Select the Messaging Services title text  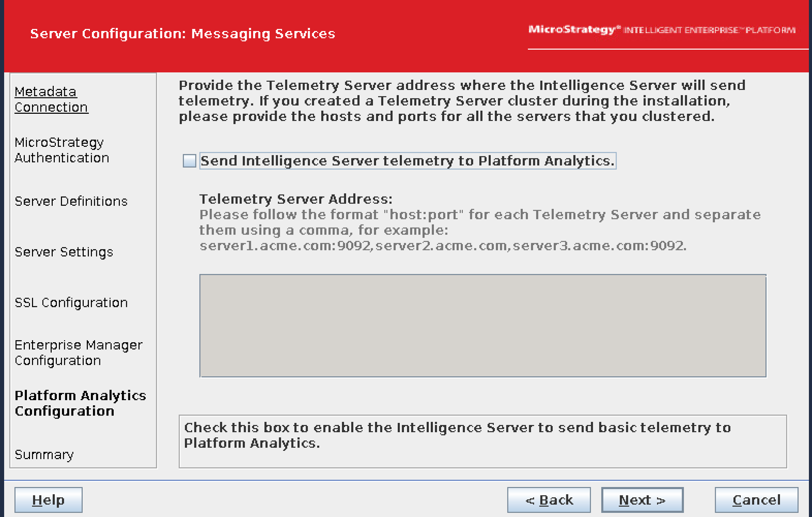coord(182,34)
